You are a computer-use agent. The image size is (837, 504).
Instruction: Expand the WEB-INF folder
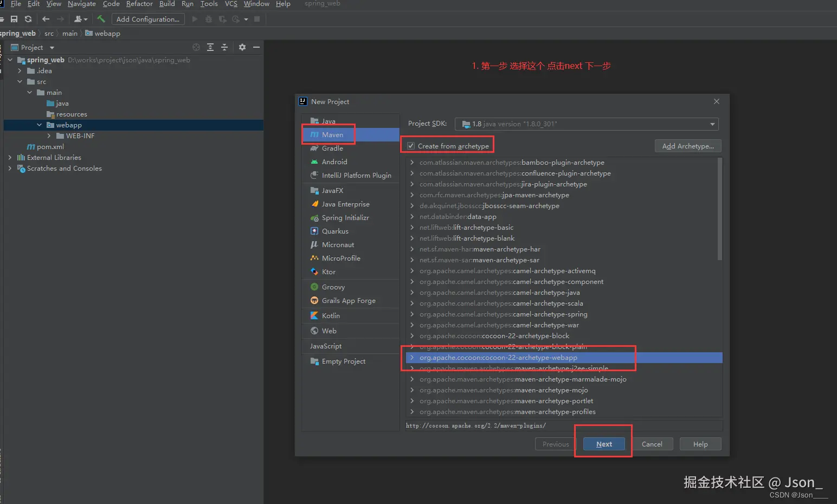[x=49, y=135]
